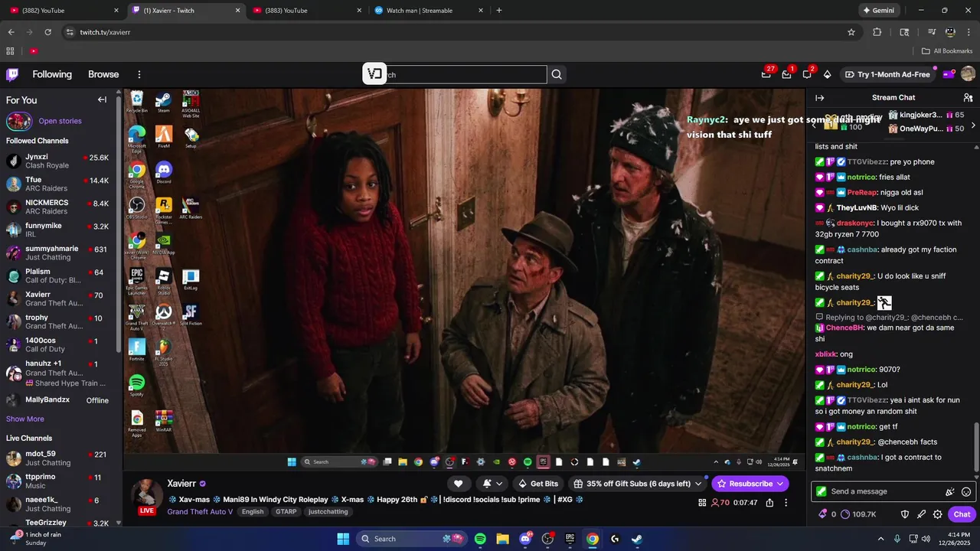Follow heart button under the stream

pos(458,484)
